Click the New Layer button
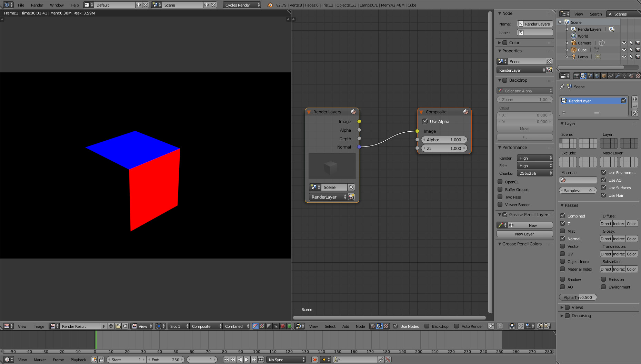Image resolution: width=641 pixels, height=364 pixels. pos(524,234)
